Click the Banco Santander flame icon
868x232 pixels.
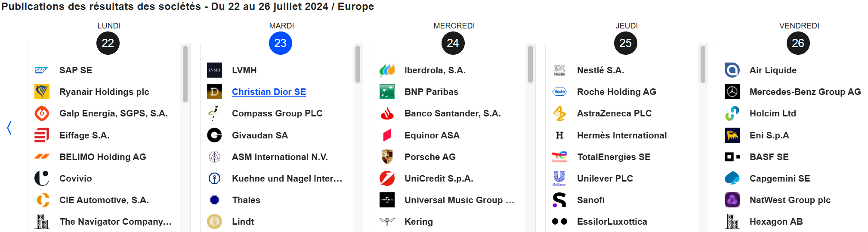tap(387, 113)
